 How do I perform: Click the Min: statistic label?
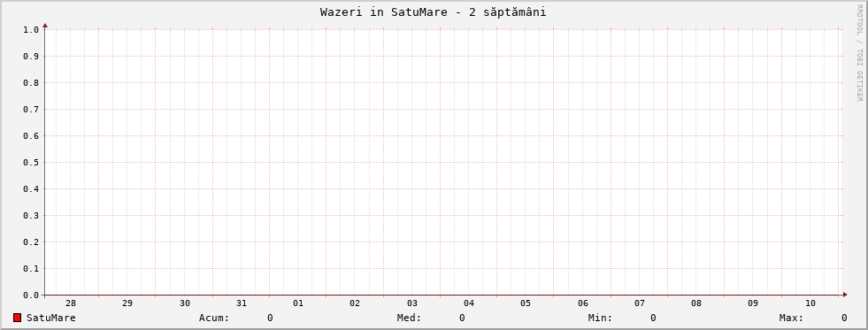(x=600, y=318)
